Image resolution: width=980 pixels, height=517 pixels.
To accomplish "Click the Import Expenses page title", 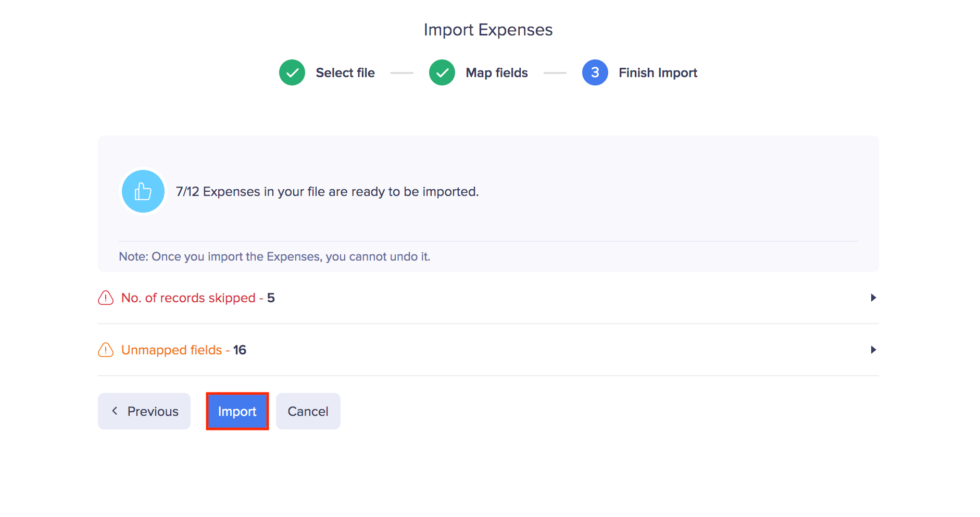I will [488, 30].
